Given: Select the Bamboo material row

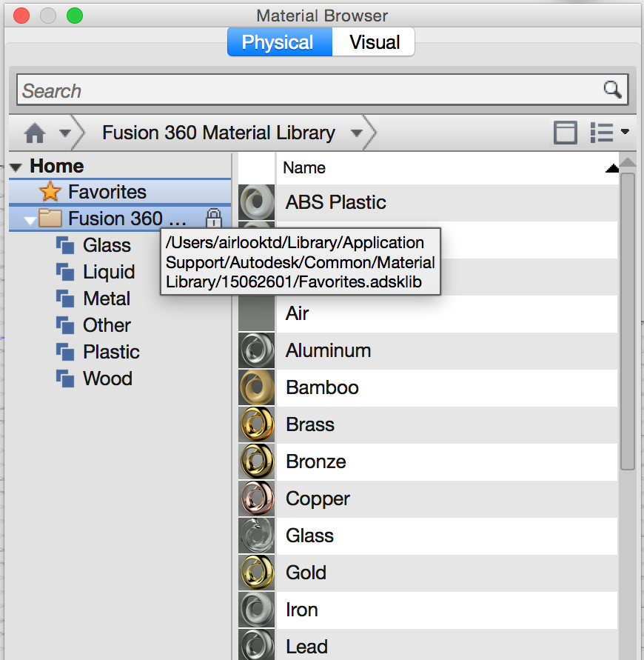Looking at the screenshot, I should click(x=428, y=387).
